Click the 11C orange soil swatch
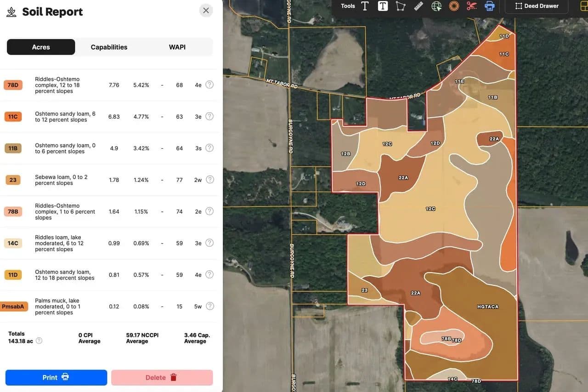This screenshot has width=588, height=392. (13, 117)
